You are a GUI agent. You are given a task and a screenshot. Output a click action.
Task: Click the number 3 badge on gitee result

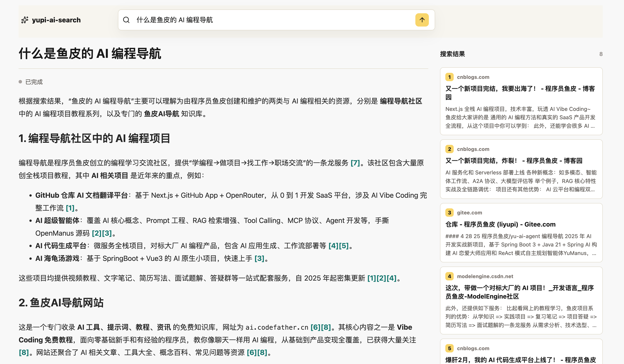pyautogui.click(x=450, y=213)
